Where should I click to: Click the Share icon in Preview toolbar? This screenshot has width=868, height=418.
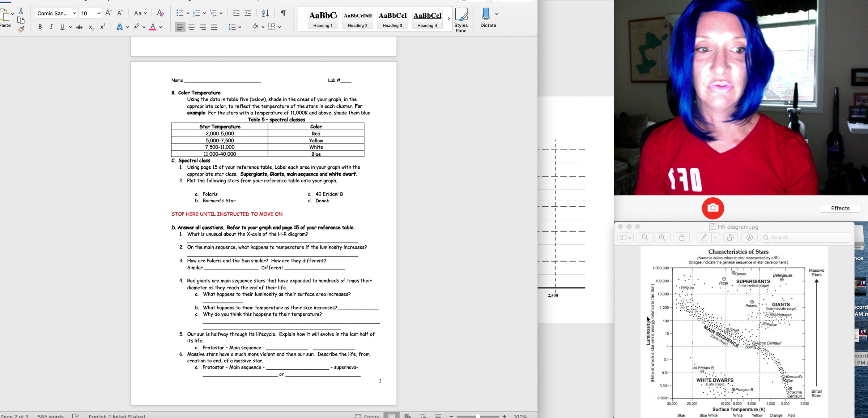[x=682, y=237]
